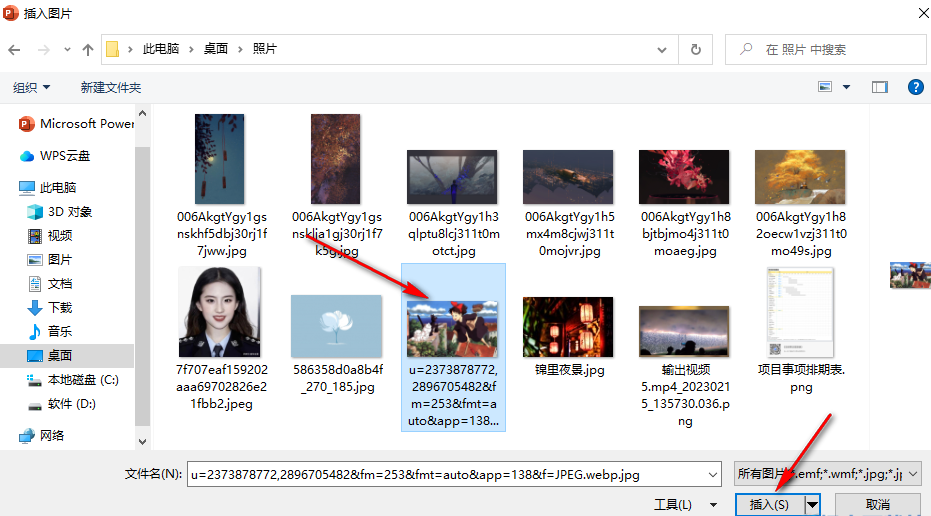Select the 音乐 folder in sidebar

(x=60, y=331)
